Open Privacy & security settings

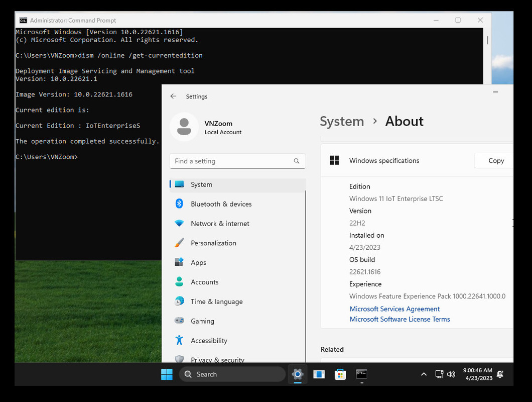[237, 359]
